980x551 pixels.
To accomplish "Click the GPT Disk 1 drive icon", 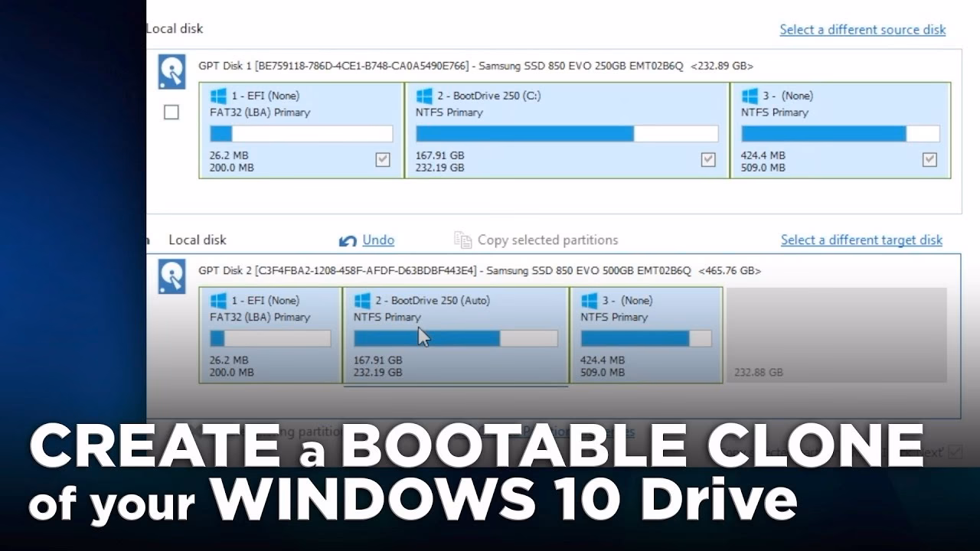I will coord(171,71).
